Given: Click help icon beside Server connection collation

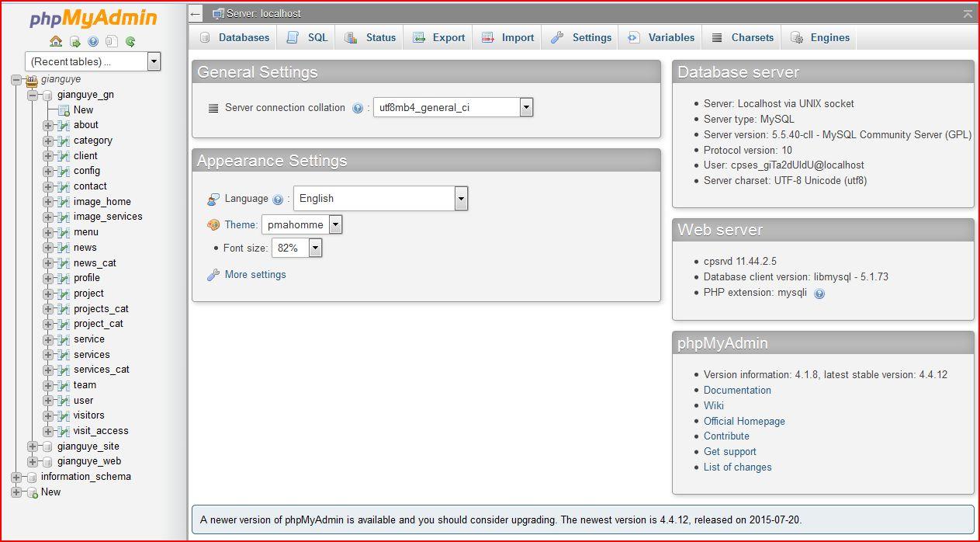Looking at the screenshot, I should [358, 109].
